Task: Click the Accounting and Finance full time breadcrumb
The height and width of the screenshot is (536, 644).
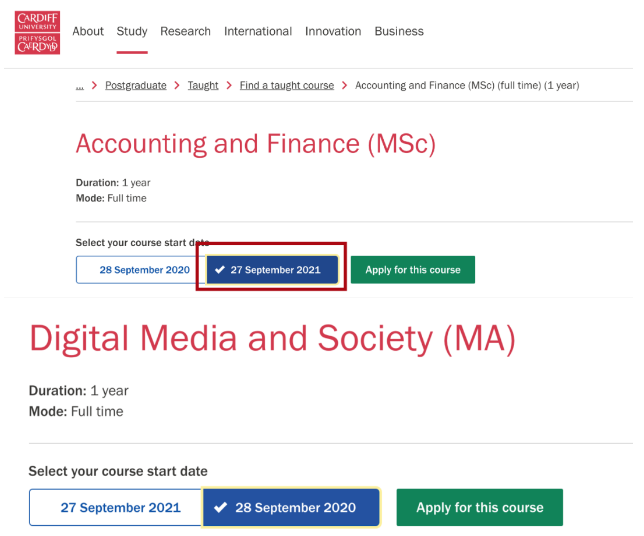Action: pyautogui.click(x=467, y=86)
